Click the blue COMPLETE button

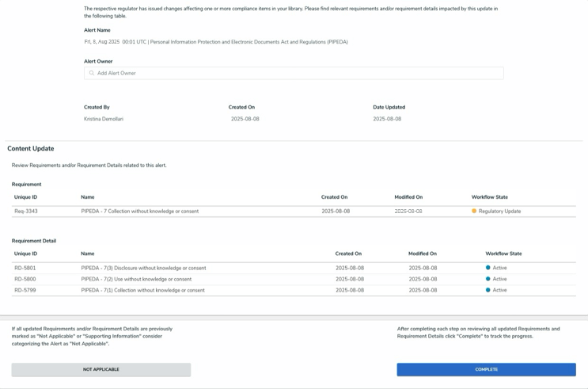(x=486, y=369)
